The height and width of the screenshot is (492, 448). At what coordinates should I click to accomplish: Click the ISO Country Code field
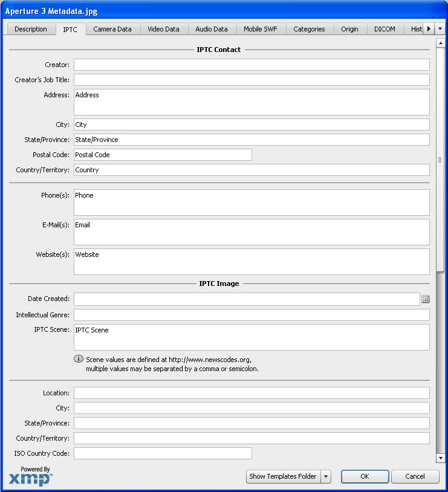click(x=163, y=453)
